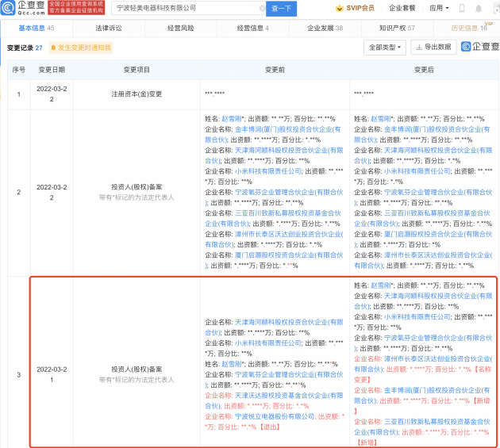Viewport: 500px width, 448px height.
Task: Expand the 全部类型 filter dropdown
Action: [385, 48]
